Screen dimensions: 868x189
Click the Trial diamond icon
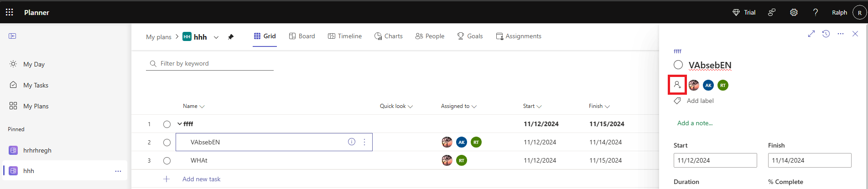(736, 12)
